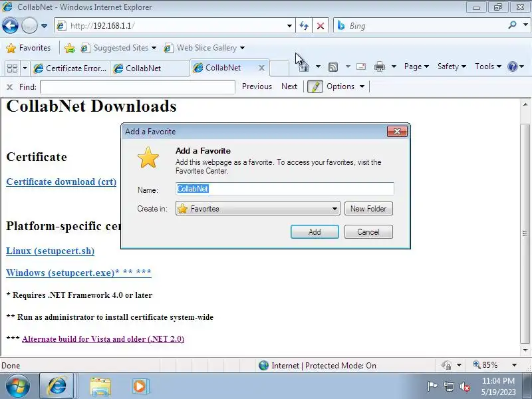Click the privacy report eye-lock icon
This screenshot has width=532, height=399.
[x=446, y=365]
